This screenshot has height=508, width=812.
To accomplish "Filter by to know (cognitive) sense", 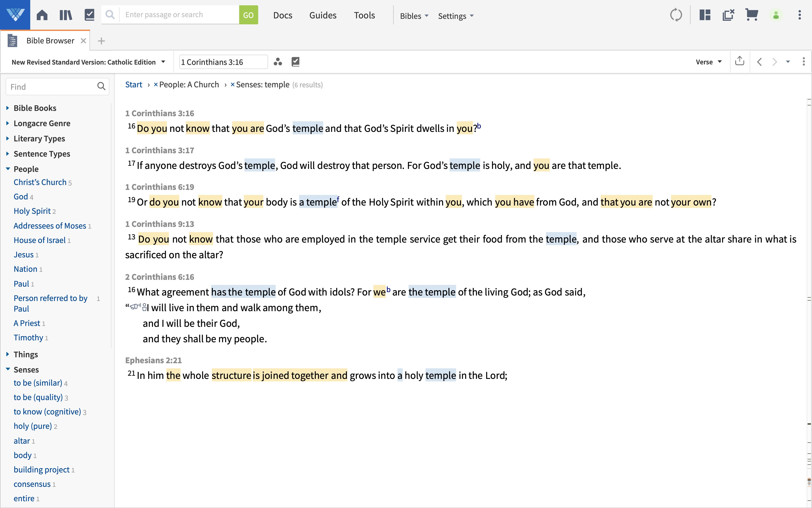I will pos(47,411).
